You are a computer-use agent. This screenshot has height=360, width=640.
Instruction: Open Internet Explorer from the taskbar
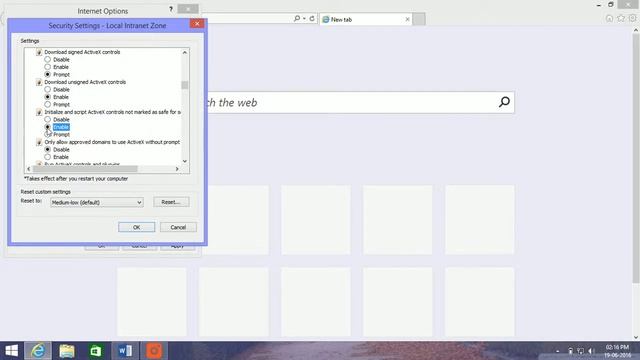coord(38,351)
